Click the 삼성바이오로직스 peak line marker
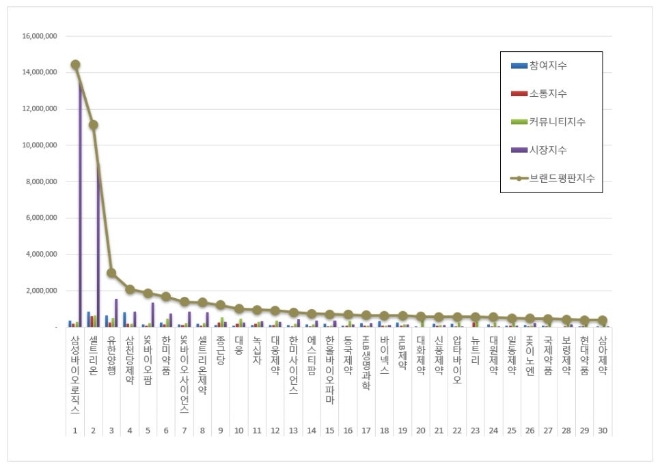The width and height of the screenshot is (660, 468). [x=75, y=65]
